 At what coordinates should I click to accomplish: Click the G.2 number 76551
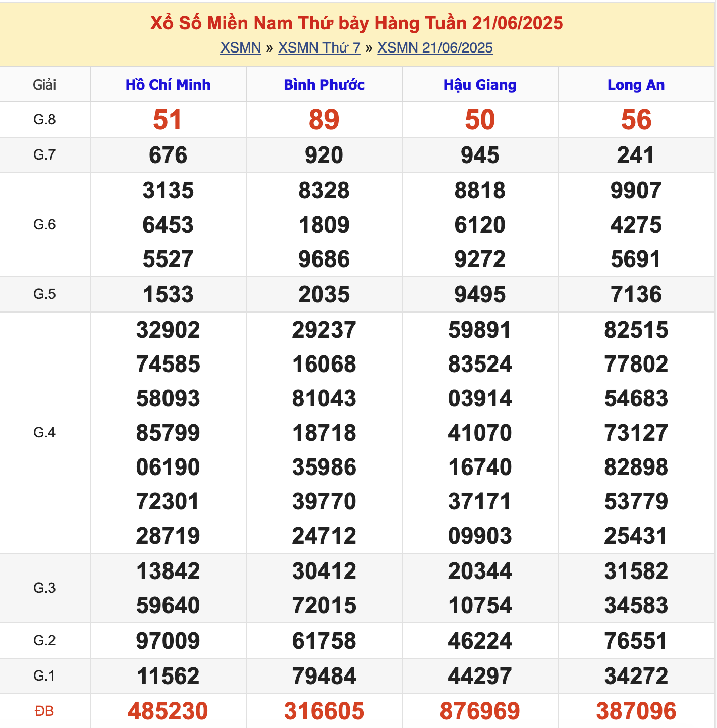[636, 641]
